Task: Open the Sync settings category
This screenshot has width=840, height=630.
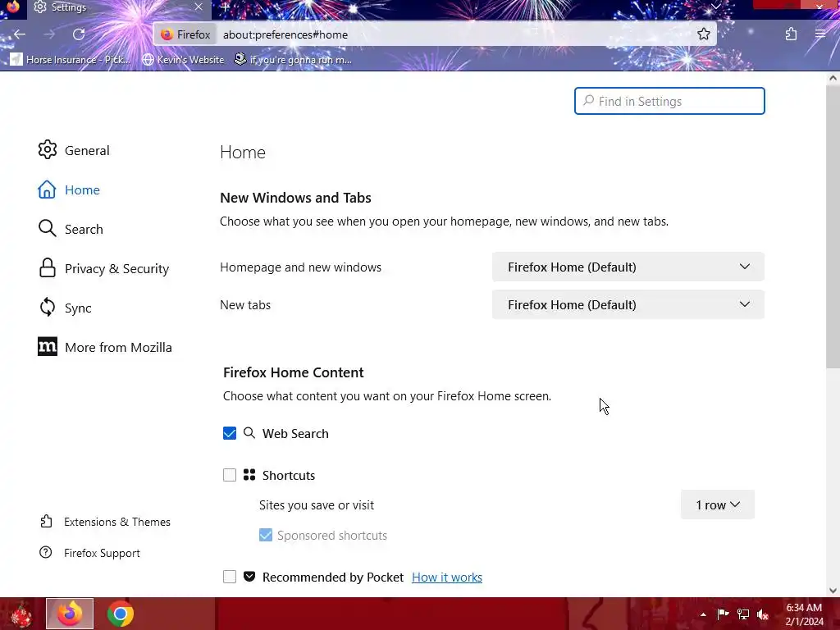Action: 65,308
